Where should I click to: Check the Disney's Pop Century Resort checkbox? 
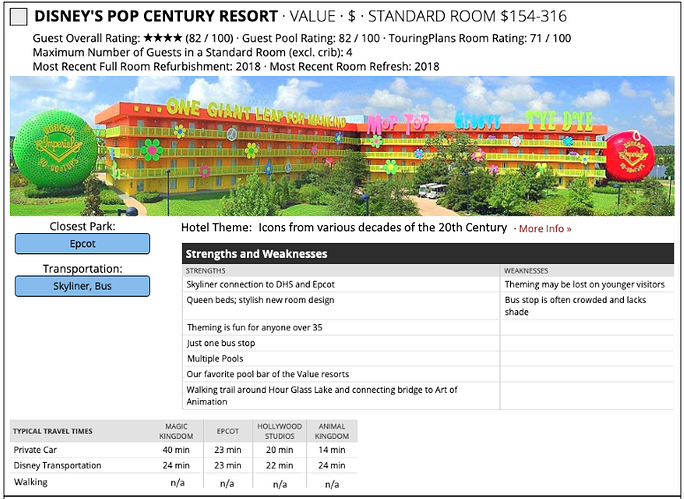[x=19, y=17]
